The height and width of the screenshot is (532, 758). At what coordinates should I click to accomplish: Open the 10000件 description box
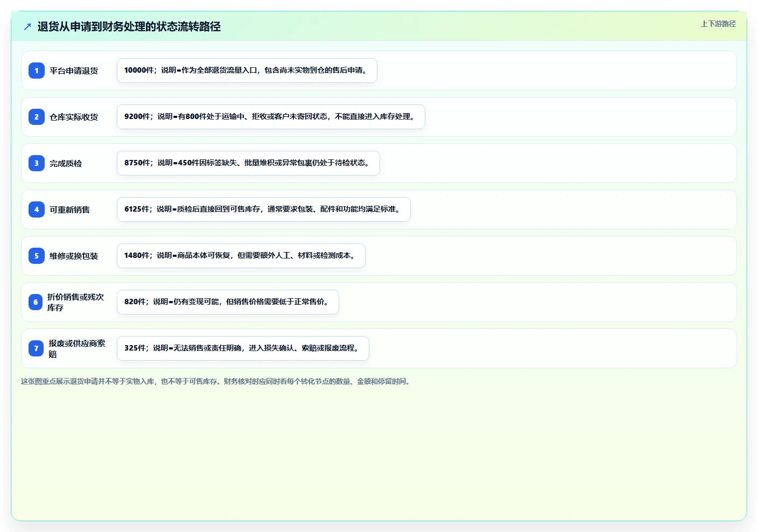[x=247, y=71]
